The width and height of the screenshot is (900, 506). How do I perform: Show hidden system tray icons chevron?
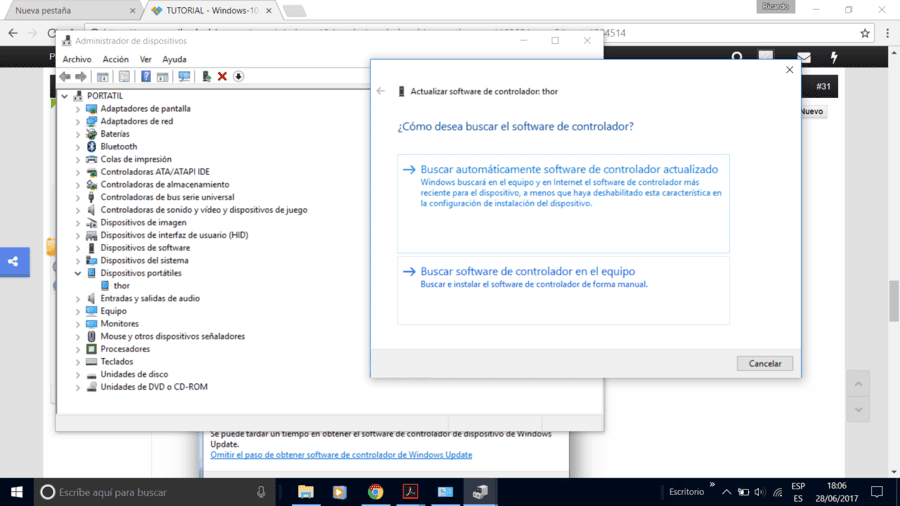click(x=726, y=492)
